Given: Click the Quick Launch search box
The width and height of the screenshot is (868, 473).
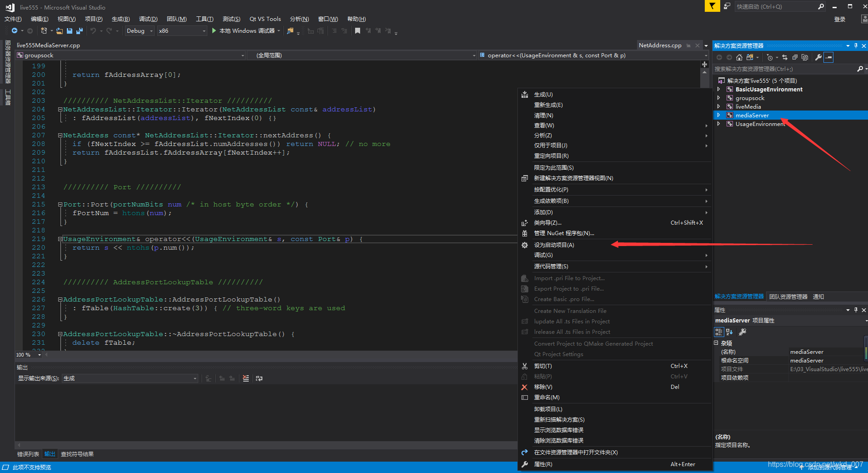Looking at the screenshot, I should (x=776, y=6).
